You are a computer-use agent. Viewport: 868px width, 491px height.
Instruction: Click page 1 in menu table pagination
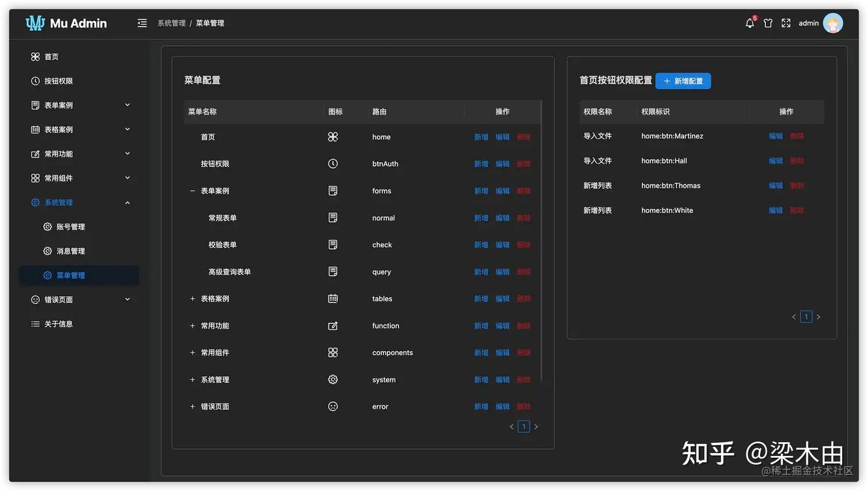(x=523, y=426)
